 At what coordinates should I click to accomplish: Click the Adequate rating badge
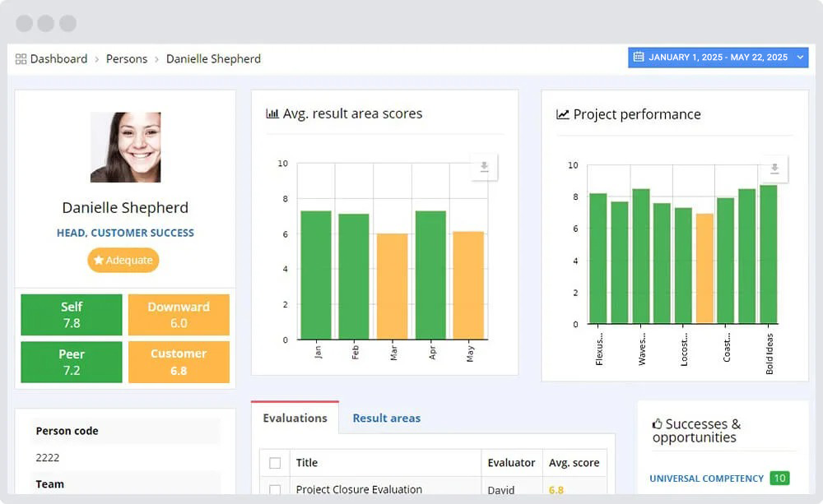coord(123,260)
